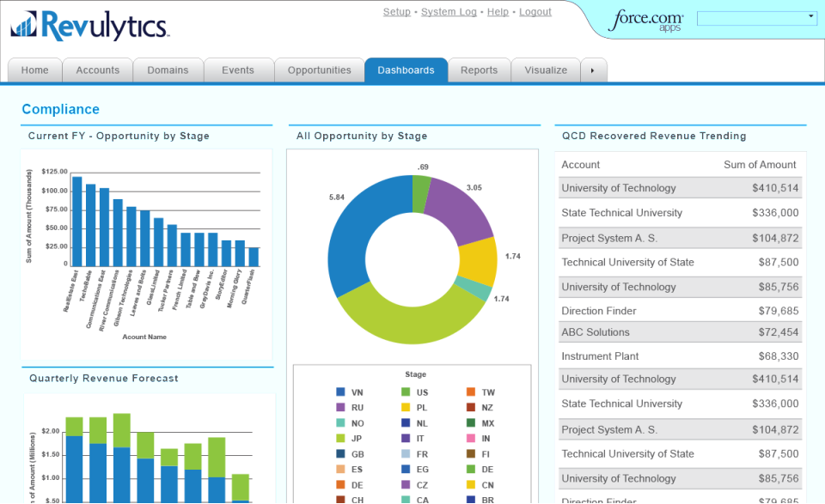Click Logout
The image size is (825, 504).
coord(535,11)
